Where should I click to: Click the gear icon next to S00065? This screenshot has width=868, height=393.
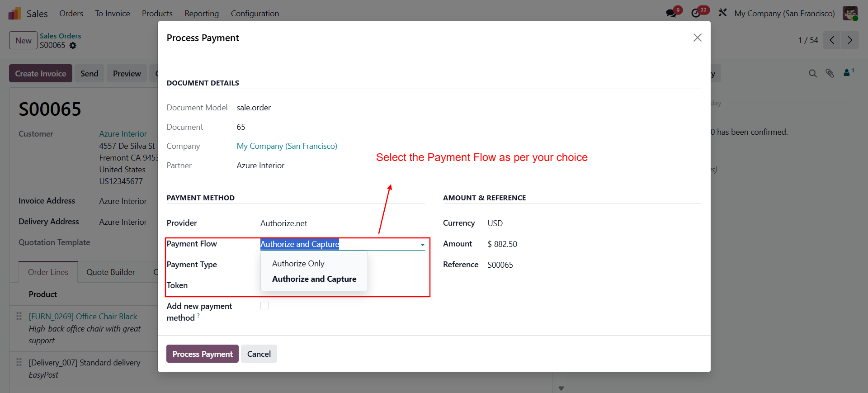73,46
